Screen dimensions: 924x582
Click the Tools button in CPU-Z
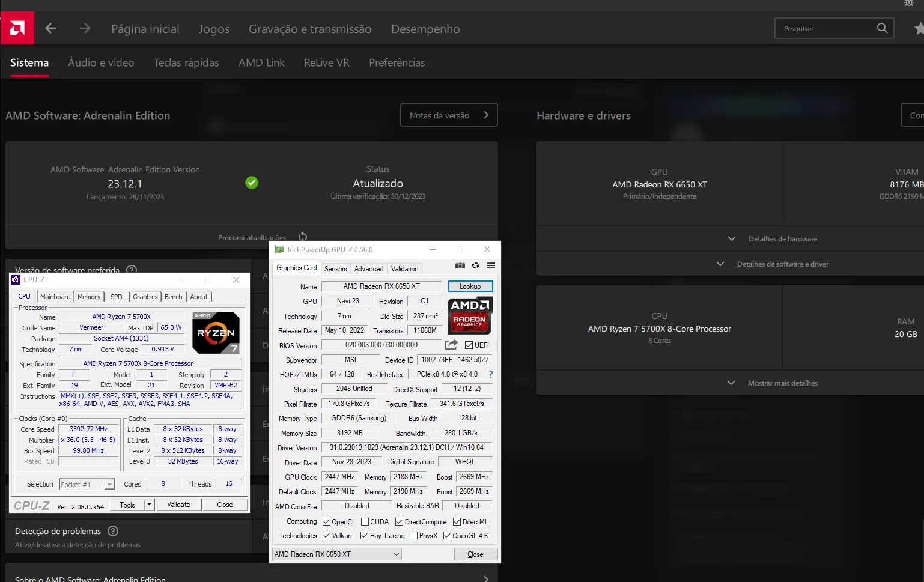(127, 505)
